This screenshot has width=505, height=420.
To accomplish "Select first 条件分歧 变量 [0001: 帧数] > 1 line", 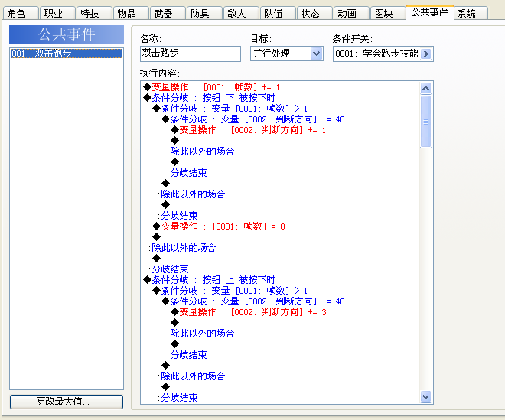I will pyautogui.click(x=230, y=109).
